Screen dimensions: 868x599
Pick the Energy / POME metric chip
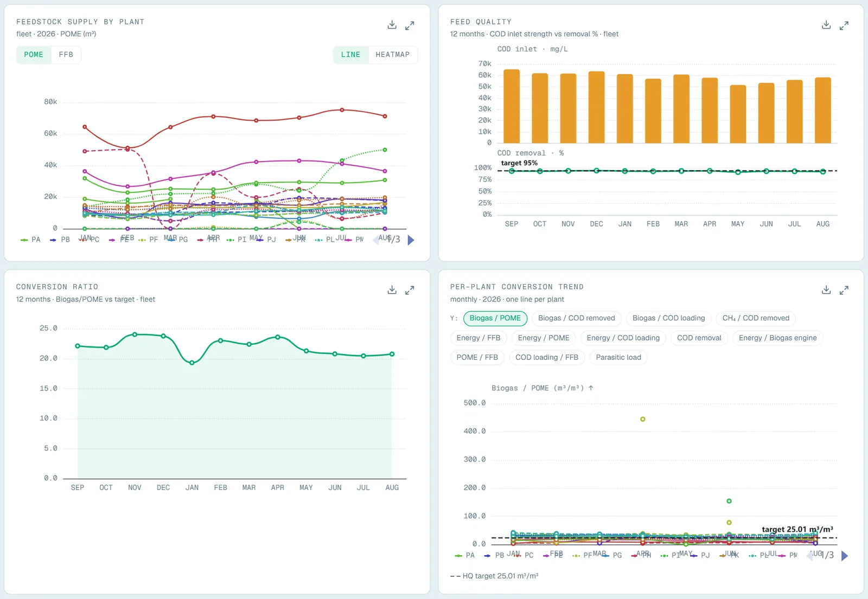tap(544, 338)
